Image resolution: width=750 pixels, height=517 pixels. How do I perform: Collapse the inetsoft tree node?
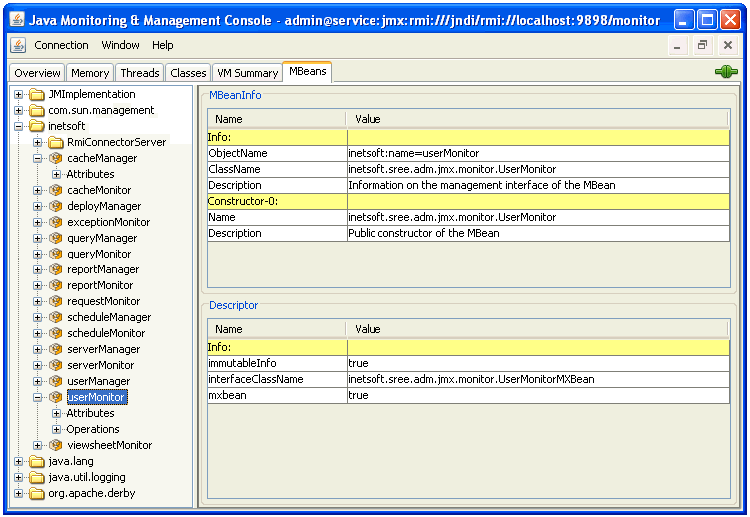tap(19, 126)
